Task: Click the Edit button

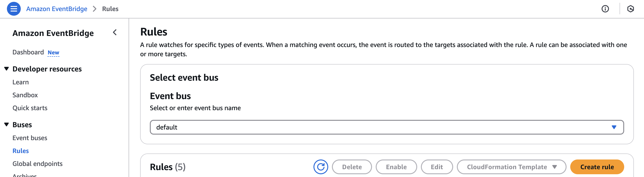Action: tap(437, 167)
